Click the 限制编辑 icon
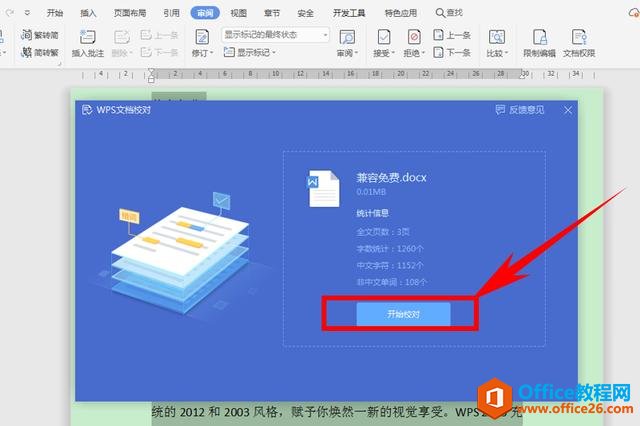Image resolution: width=640 pixels, height=426 pixels. click(540, 37)
